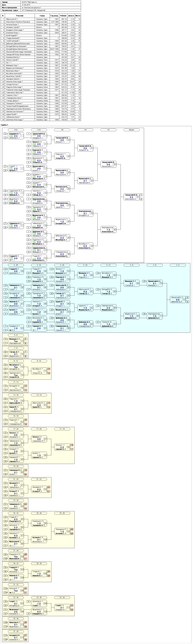Screen dimensions: 193x644
Task: Select Жуковский Александр Сергеевич participant row
Action: [x=41, y=52]
